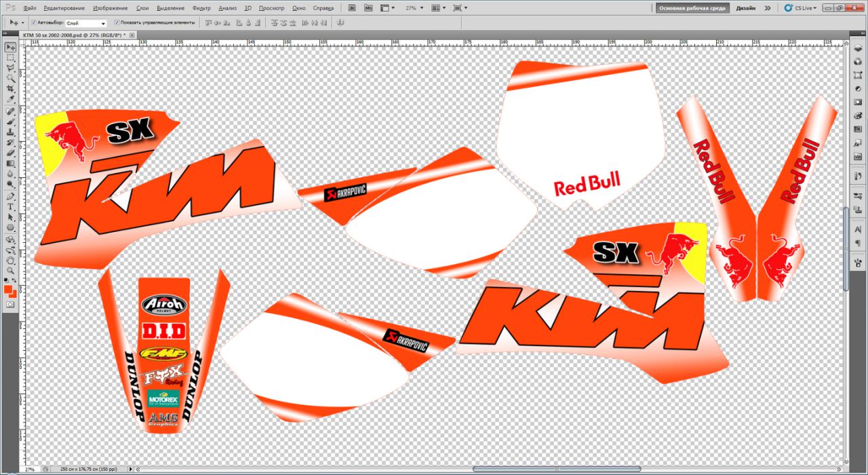Select the Zoom tool in toolbox
Viewport: 868px width, 475px height.
(10, 270)
